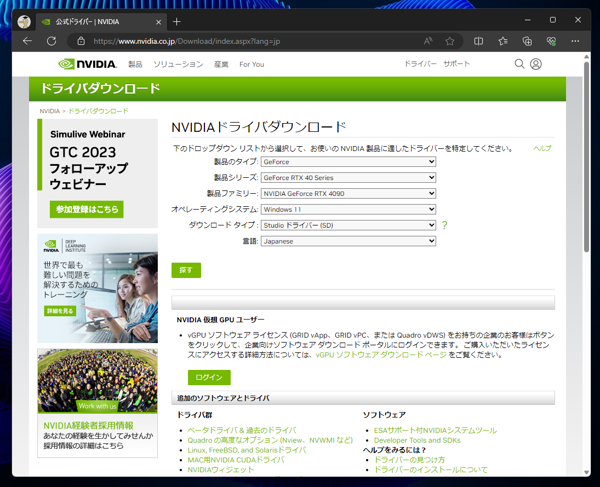Click the NVIDIA logo in the header
The width and height of the screenshot is (600, 487).
point(87,64)
